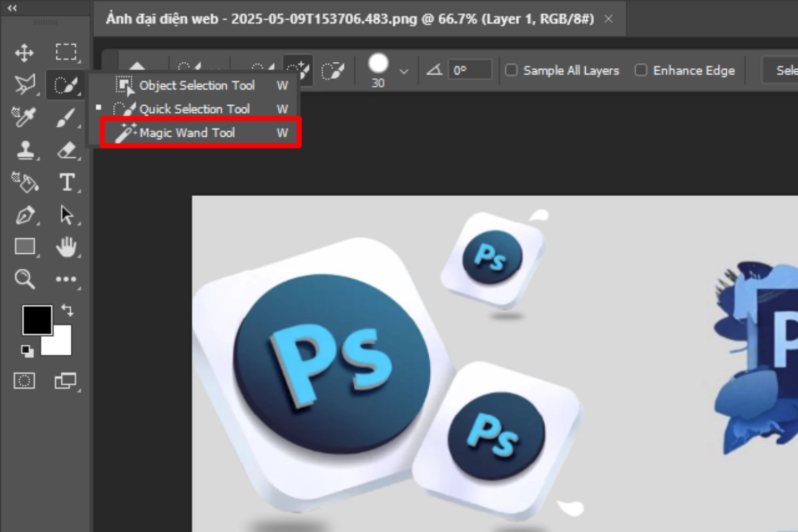
Task: Click the brush angle 0° input field
Action: point(470,70)
